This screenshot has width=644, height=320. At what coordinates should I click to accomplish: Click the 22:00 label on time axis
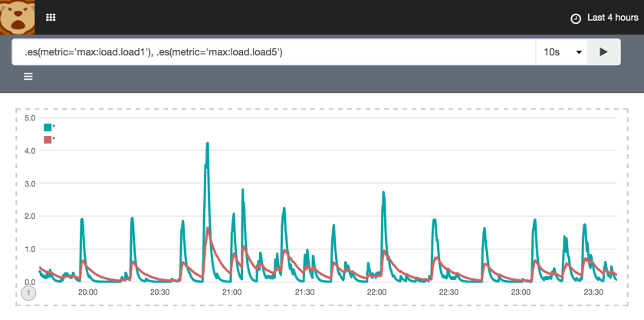tap(376, 292)
